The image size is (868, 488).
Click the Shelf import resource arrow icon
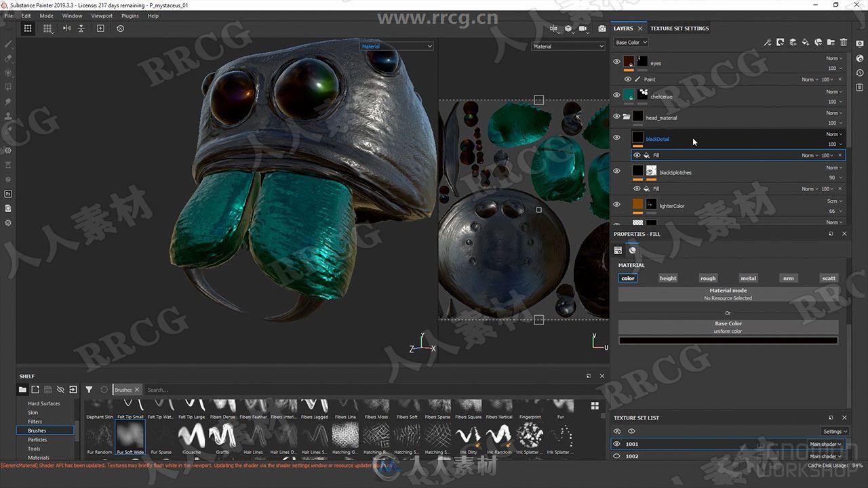73,390
